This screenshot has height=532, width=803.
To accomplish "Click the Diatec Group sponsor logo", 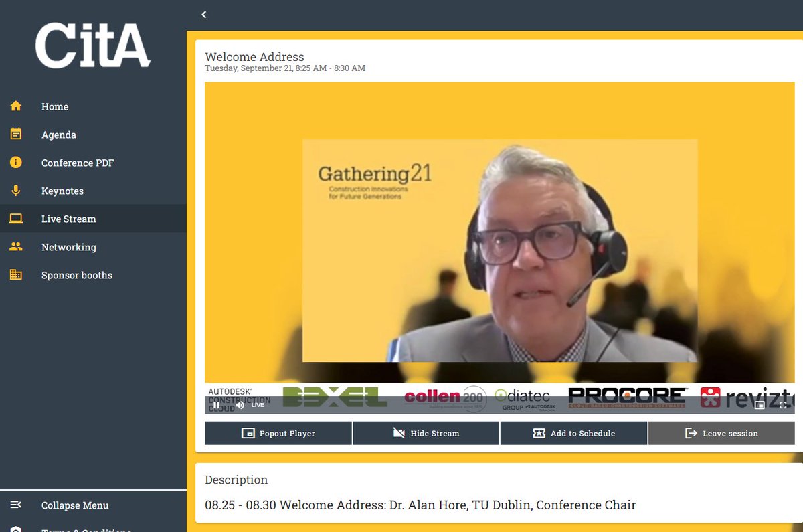I will coord(526,399).
